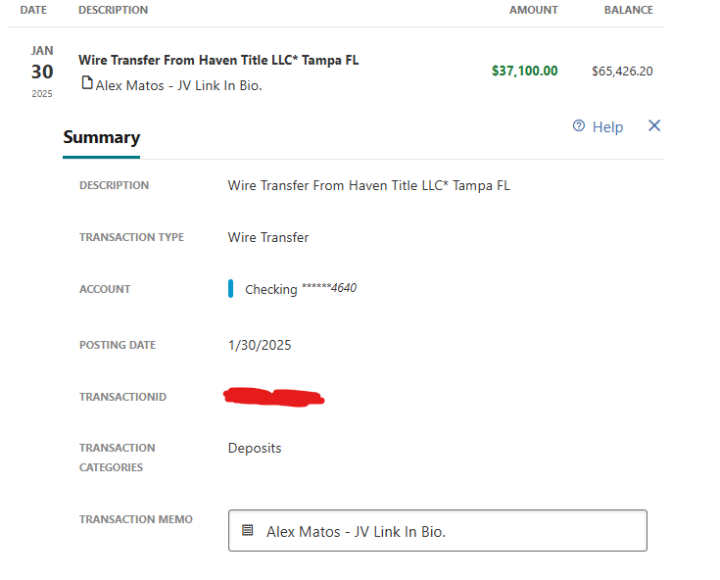The height and width of the screenshot is (580, 720).
Task: Click the JAN 30 2025 date block
Action: [x=42, y=72]
